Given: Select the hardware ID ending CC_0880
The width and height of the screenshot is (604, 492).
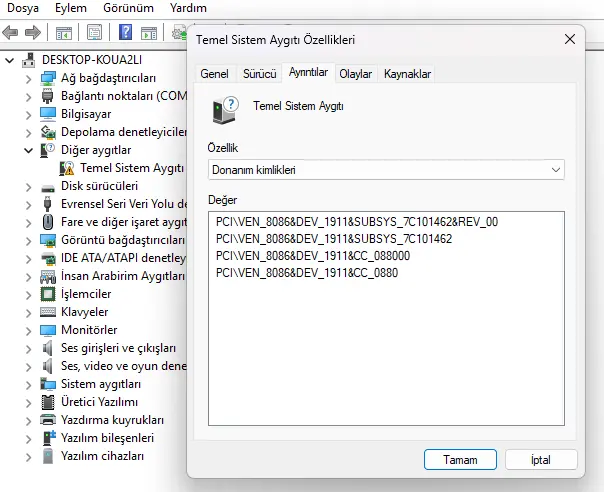Looking at the screenshot, I should pos(307,273).
